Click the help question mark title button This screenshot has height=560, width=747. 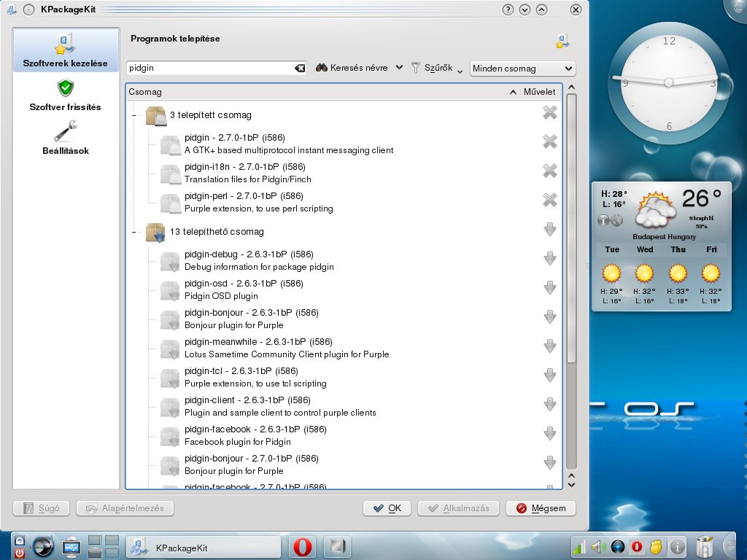coord(508,9)
